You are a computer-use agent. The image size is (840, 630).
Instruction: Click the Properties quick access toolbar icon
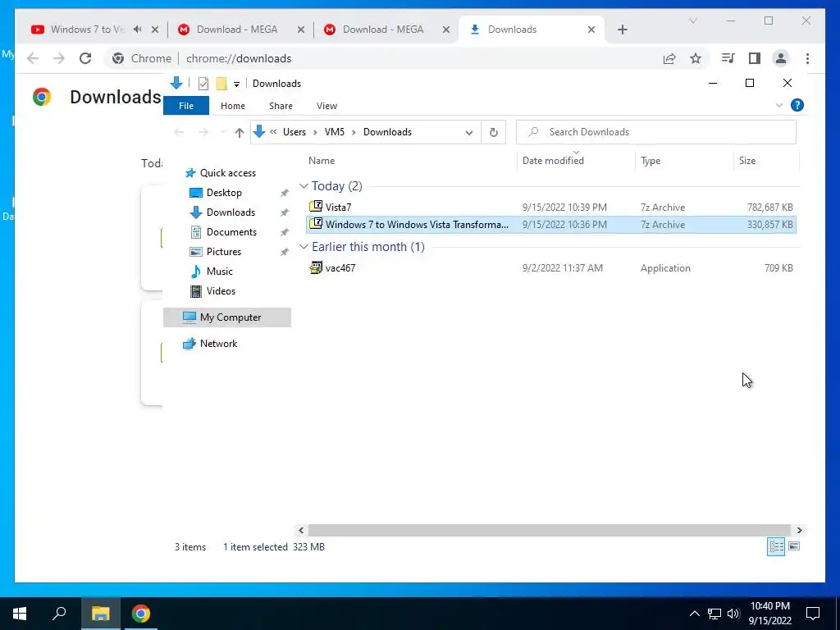click(203, 84)
